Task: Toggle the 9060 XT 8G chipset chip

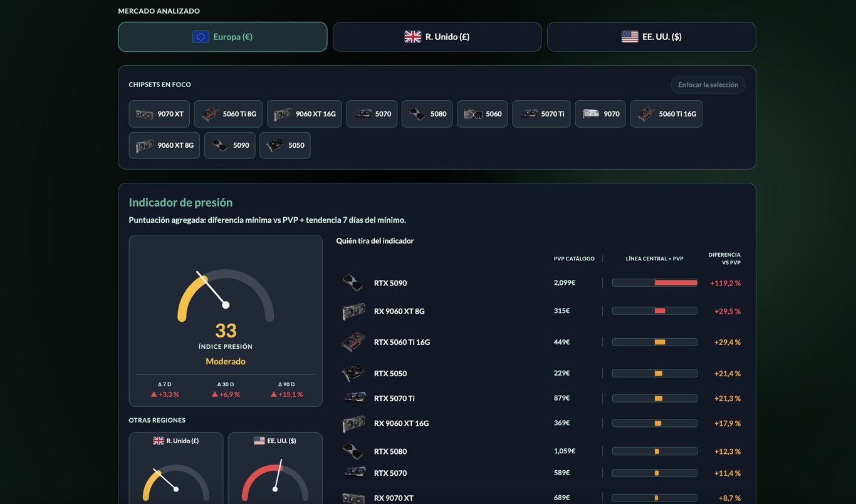Action: tap(164, 145)
